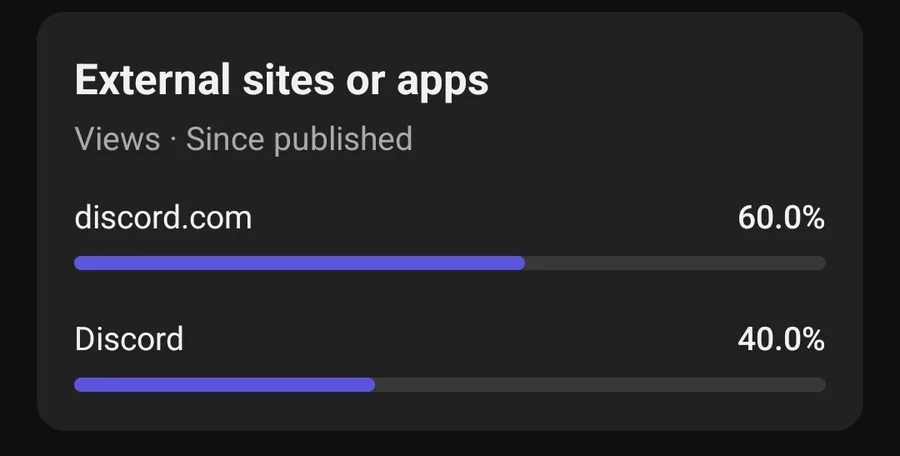The width and height of the screenshot is (900, 456).
Task: Click the gray unfilled part of discord.com bar
Action: pyautogui.click(x=675, y=263)
